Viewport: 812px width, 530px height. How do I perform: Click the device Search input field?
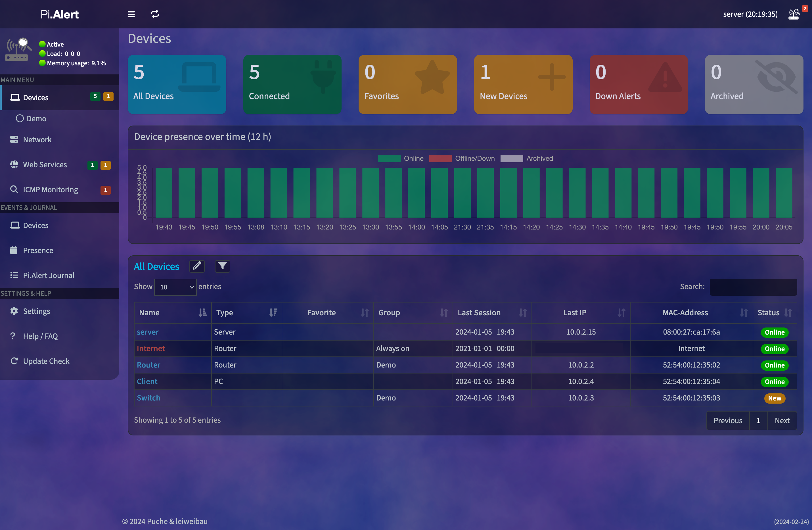pos(753,287)
